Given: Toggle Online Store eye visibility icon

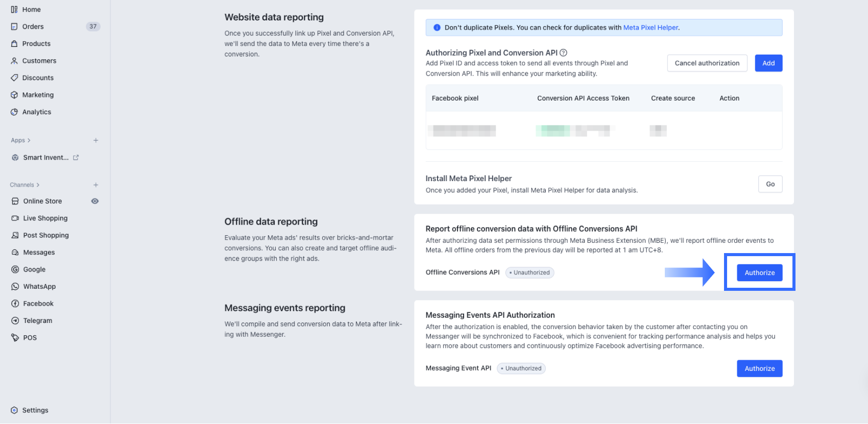Looking at the screenshot, I should pos(95,201).
